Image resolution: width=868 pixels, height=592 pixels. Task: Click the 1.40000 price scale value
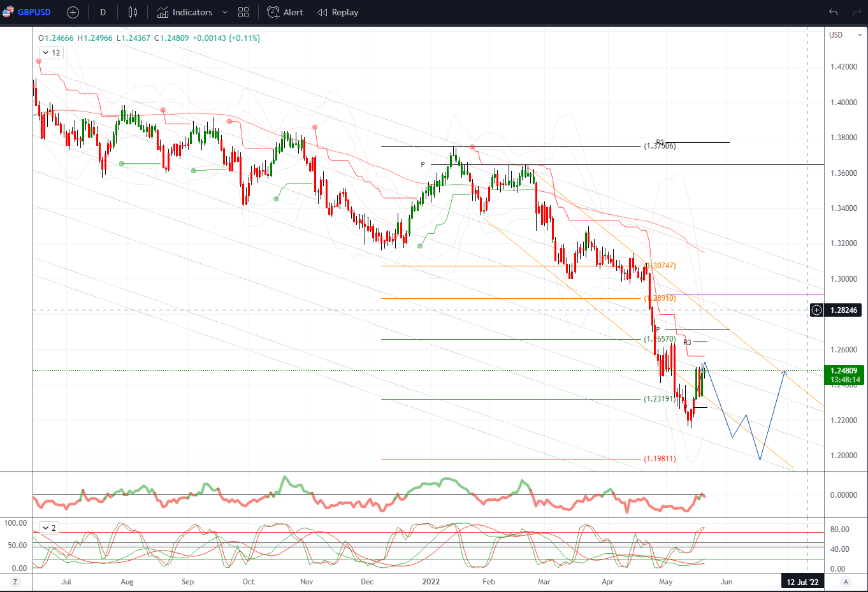coord(844,102)
